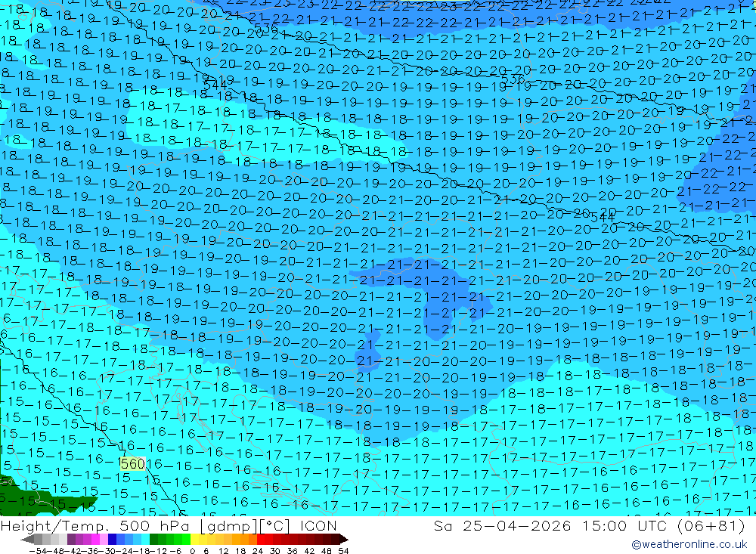Click the 536 contour label at the top
The image size is (756, 554).
(x=265, y=29)
